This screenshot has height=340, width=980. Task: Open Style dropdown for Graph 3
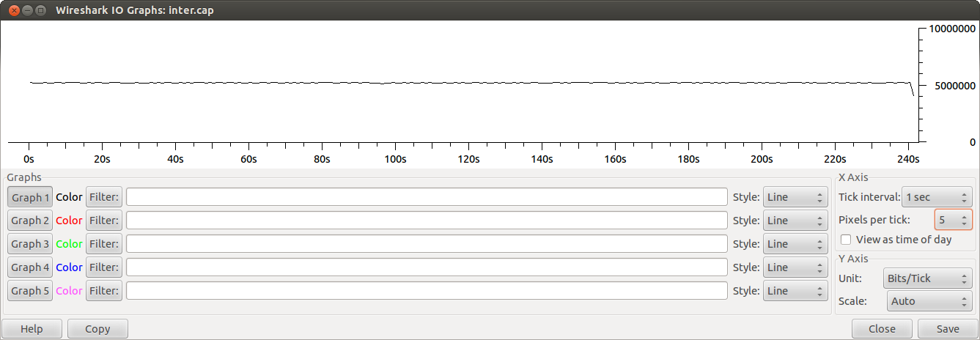pos(795,244)
